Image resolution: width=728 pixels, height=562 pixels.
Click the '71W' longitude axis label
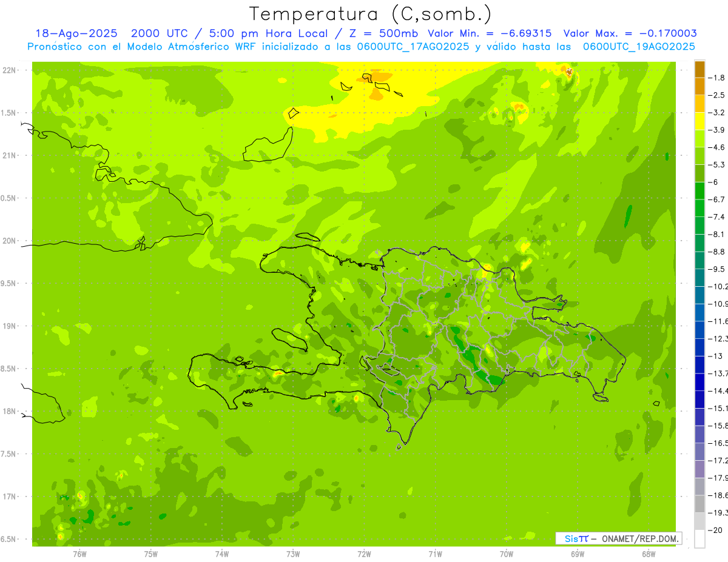435,554
